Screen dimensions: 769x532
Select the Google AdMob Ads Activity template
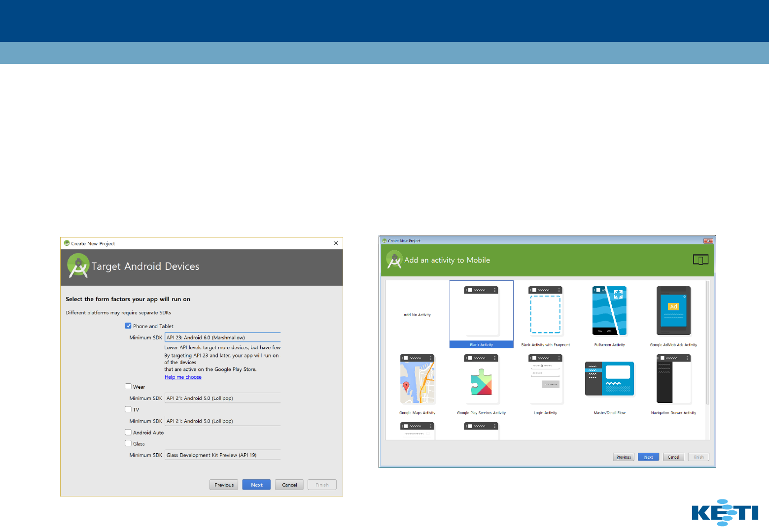(x=673, y=316)
